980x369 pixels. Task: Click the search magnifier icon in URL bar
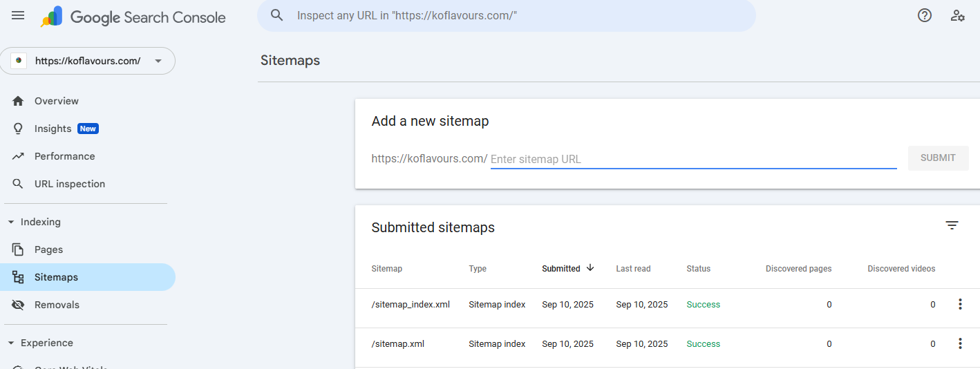(x=277, y=15)
